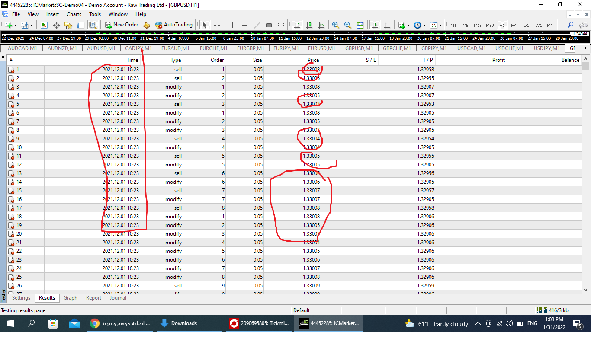
Task: Open the Charts menu
Action: click(x=74, y=14)
